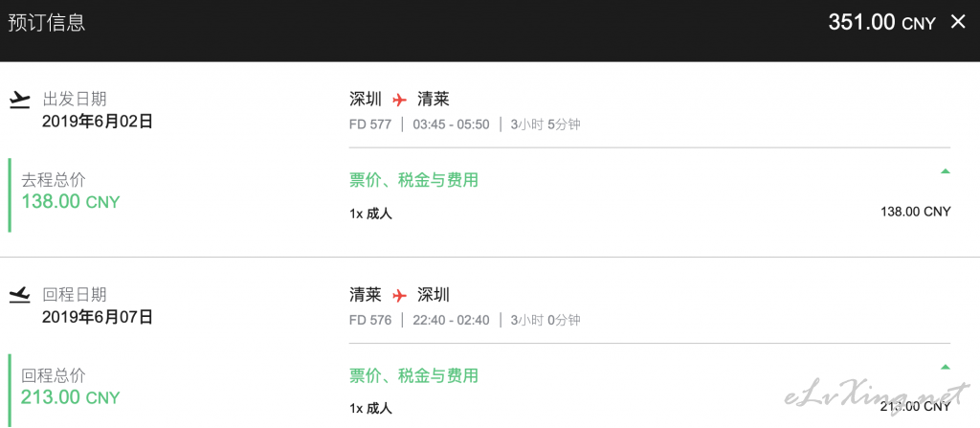Click the return plane landing icon

pos(20,295)
